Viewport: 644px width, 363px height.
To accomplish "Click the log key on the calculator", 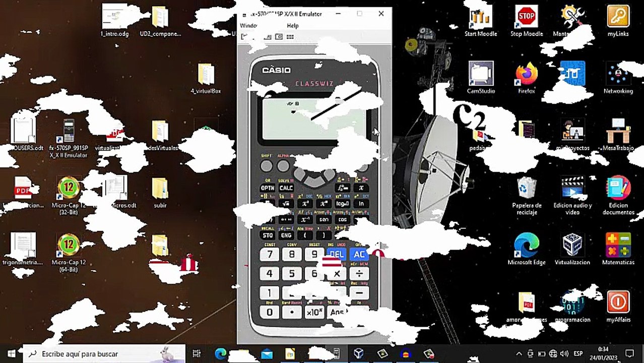I will point(343,204).
